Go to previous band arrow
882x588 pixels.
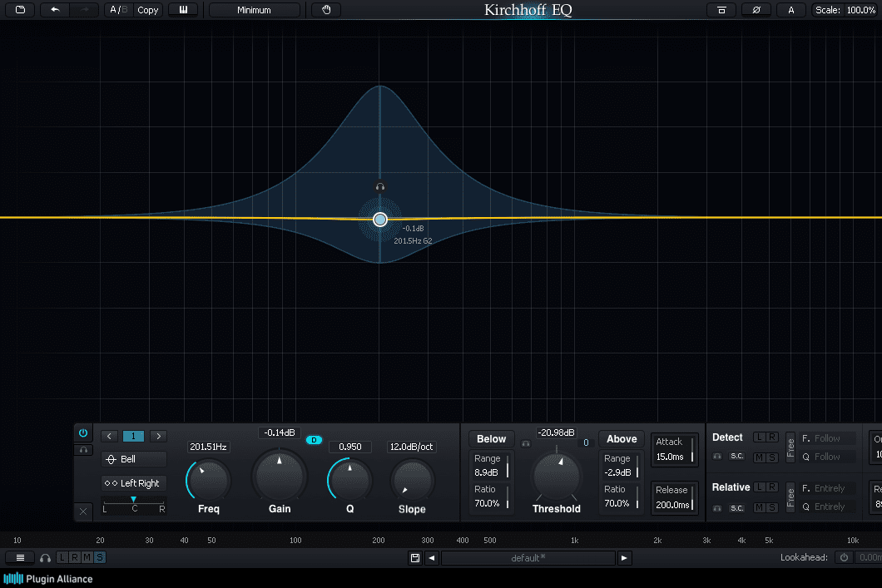coord(109,437)
